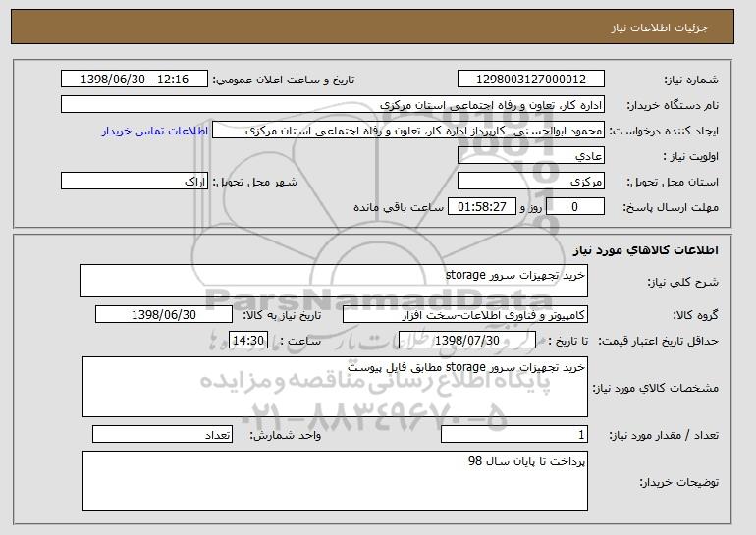
Task: Click the مهلت ارسال پاسخ label
Action: [671, 207]
